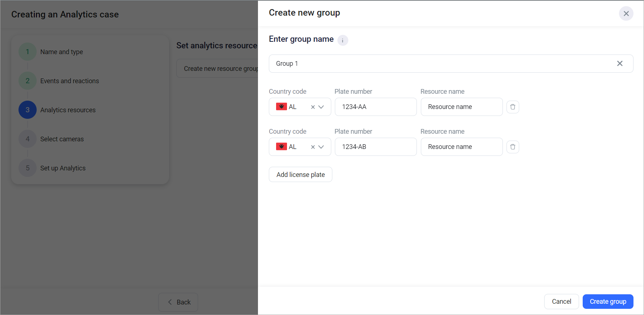Click the 1234-AA plate number field
This screenshot has height=315, width=644.
pos(375,107)
